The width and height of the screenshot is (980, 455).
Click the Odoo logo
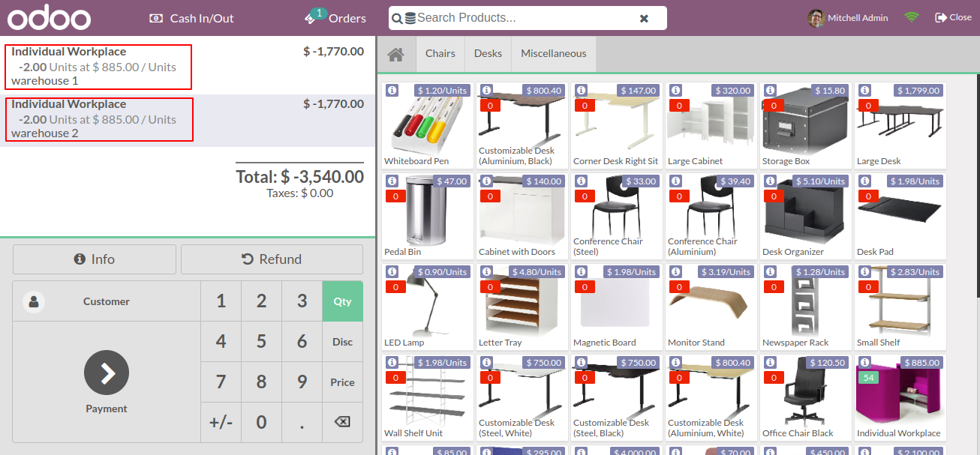pos(49,18)
